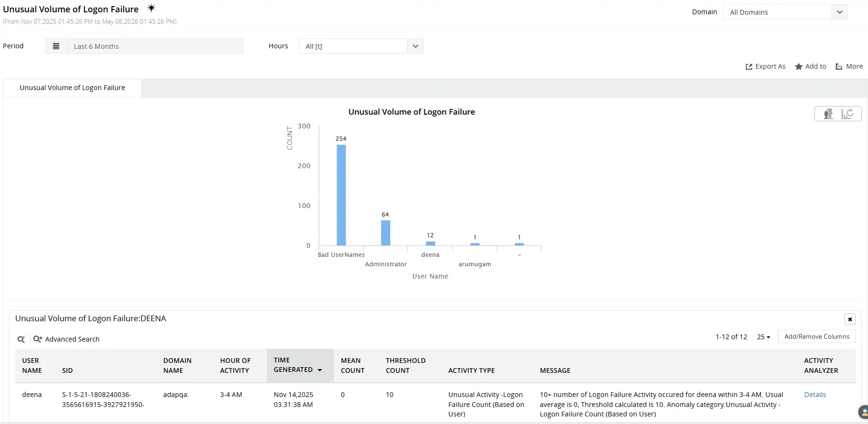The image size is (868, 424).
Task: Click the Bad UserNames bar
Action: (x=341, y=195)
